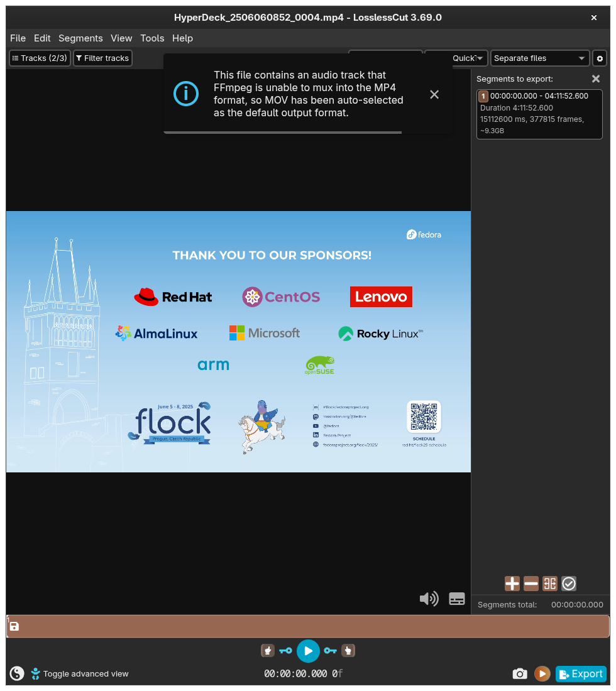Click the Export button
The width and height of the screenshot is (616, 691).
click(581, 674)
